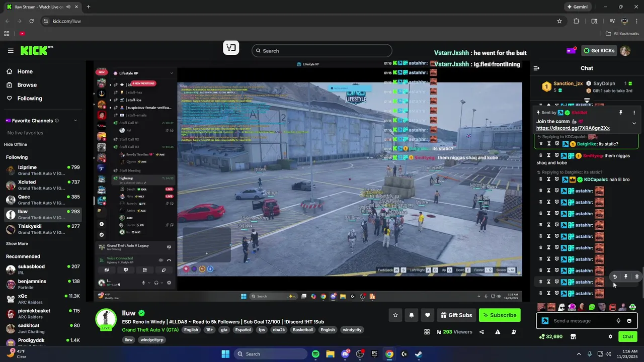
Task: Select the xQc recommended channel
Action: [x=42, y=300]
